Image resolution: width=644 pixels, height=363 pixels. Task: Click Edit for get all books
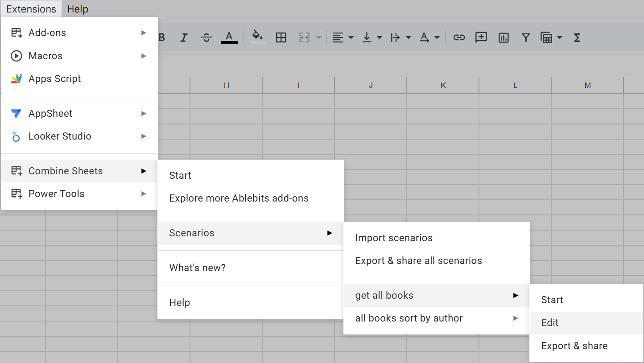coord(586,322)
